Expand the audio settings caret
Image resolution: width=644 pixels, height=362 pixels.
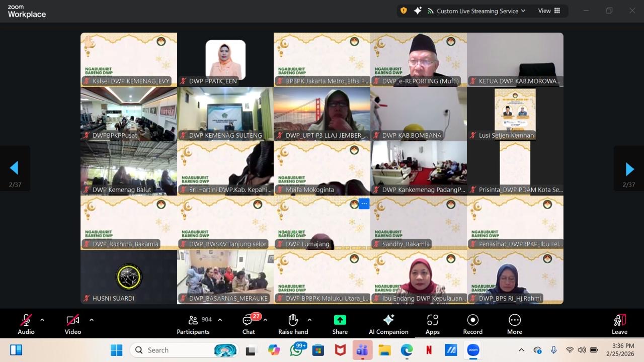click(42, 320)
